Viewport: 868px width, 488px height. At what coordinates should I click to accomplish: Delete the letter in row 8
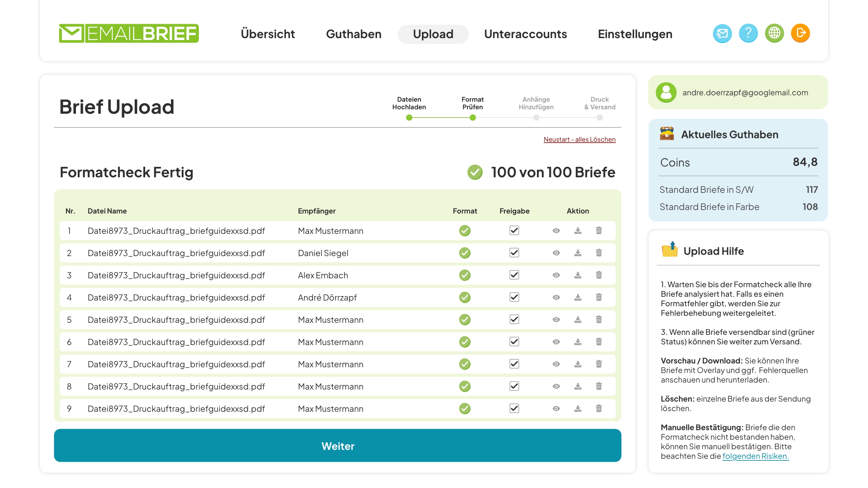pyautogui.click(x=599, y=387)
